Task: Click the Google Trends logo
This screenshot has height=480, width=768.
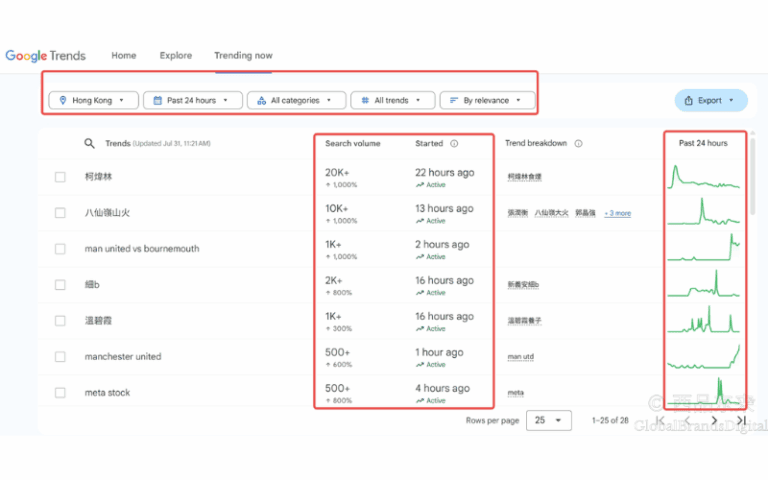Action: pyautogui.click(x=46, y=56)
